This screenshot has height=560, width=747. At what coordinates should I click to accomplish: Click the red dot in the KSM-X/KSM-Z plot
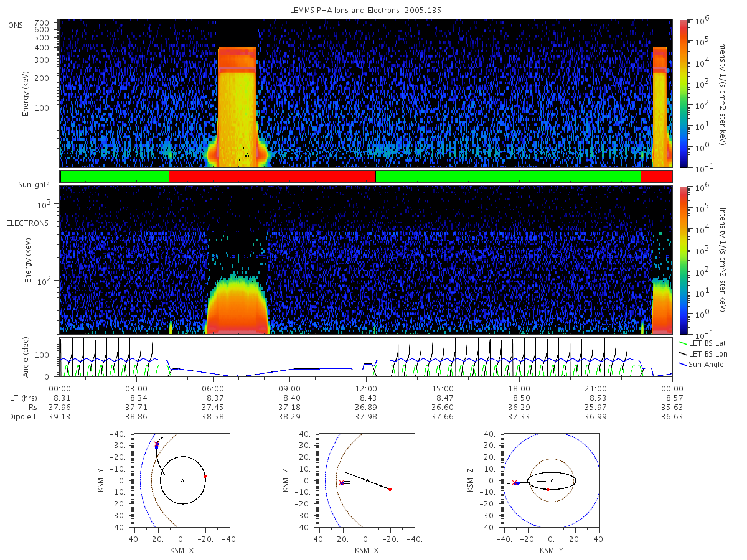tap(390, 489)
